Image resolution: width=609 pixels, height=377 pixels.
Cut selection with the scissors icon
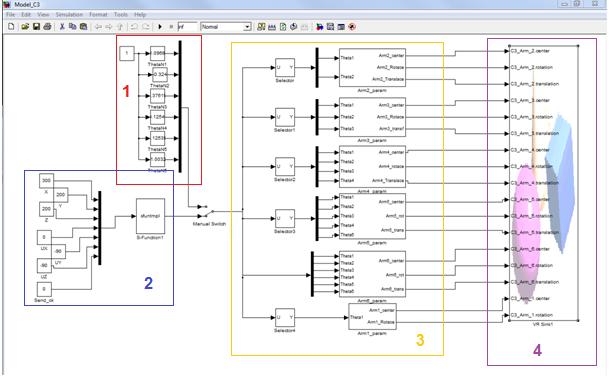tap(62, 26)
